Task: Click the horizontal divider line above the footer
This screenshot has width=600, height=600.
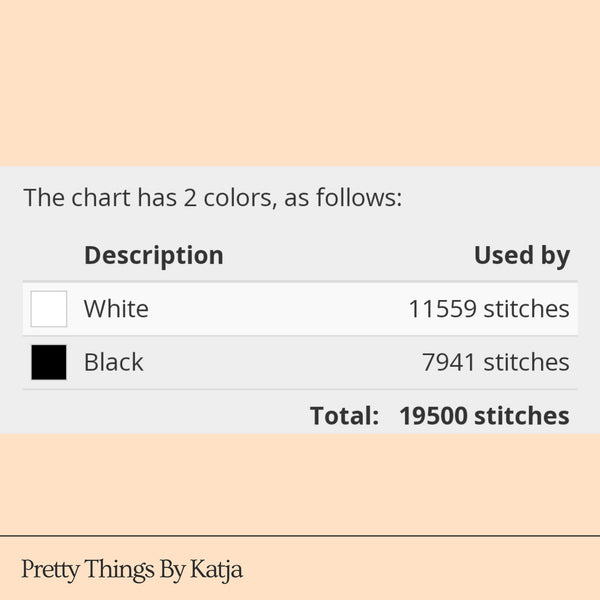Action: click(300, 536)
